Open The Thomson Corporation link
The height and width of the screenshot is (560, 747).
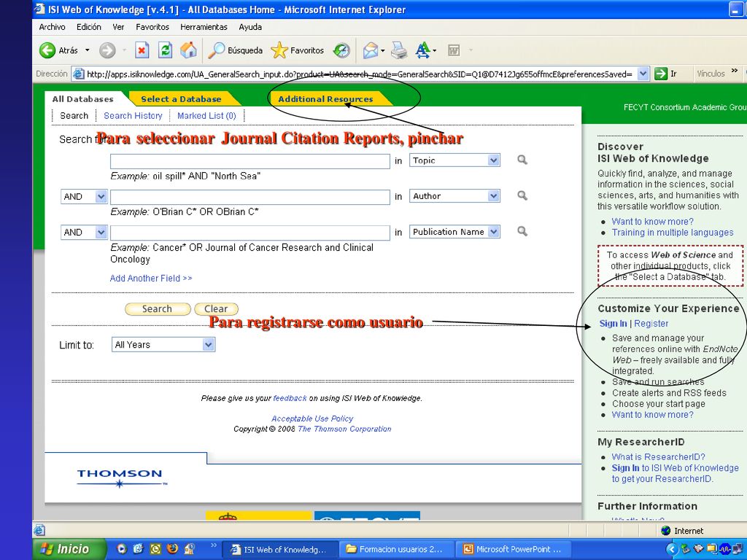tap(344, 429)
